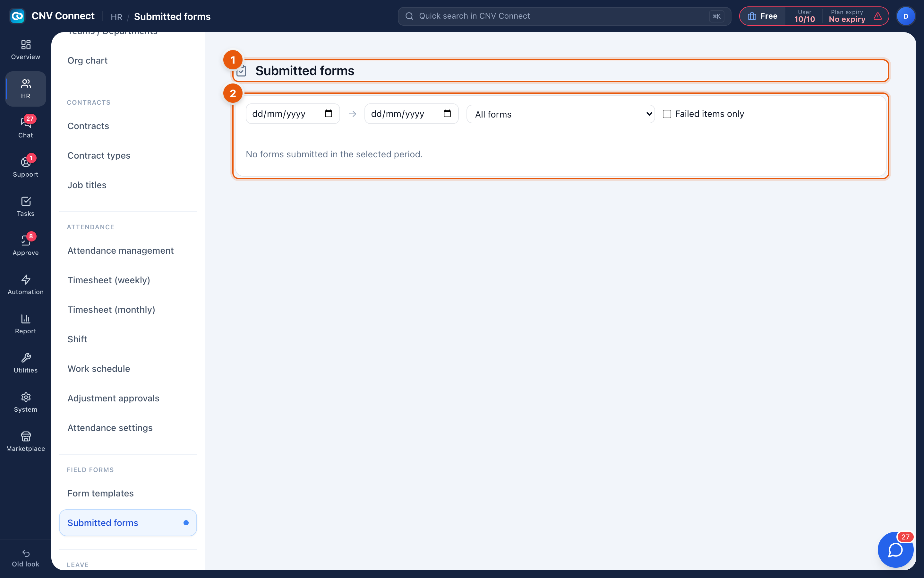Open the user avatar D menu
Viewport: 924px width, 578px height.
(x=906, y=16)
